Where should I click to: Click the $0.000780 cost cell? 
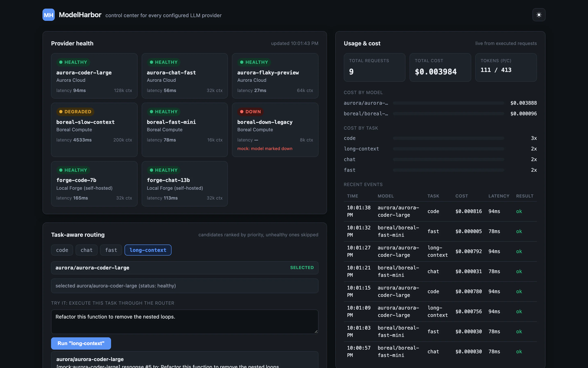tap(468, 291)
